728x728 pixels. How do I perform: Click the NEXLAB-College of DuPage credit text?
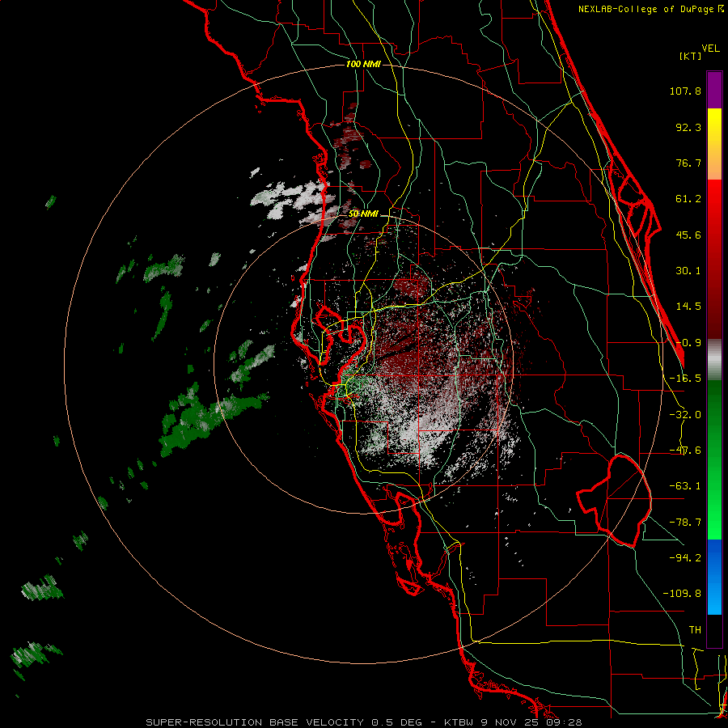[x=651, y=9]
